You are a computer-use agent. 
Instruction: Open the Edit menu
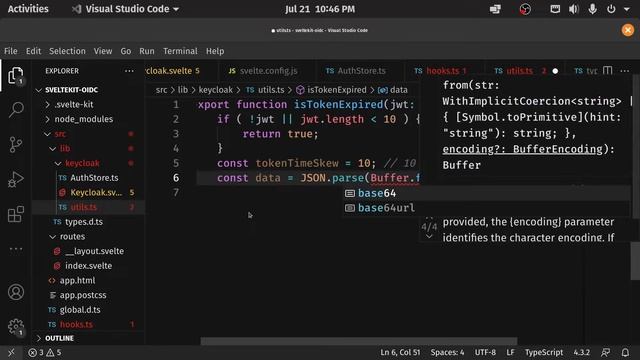33,51
